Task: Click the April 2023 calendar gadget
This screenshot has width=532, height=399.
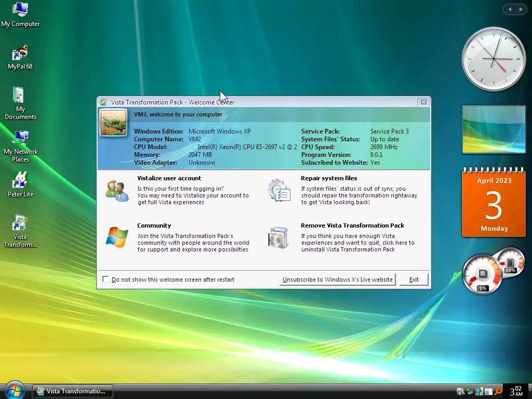Action: tap(494, 202)
